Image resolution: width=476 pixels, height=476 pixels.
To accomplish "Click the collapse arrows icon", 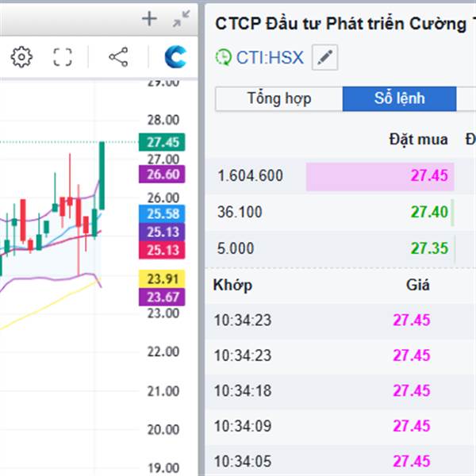I will 181,18.
